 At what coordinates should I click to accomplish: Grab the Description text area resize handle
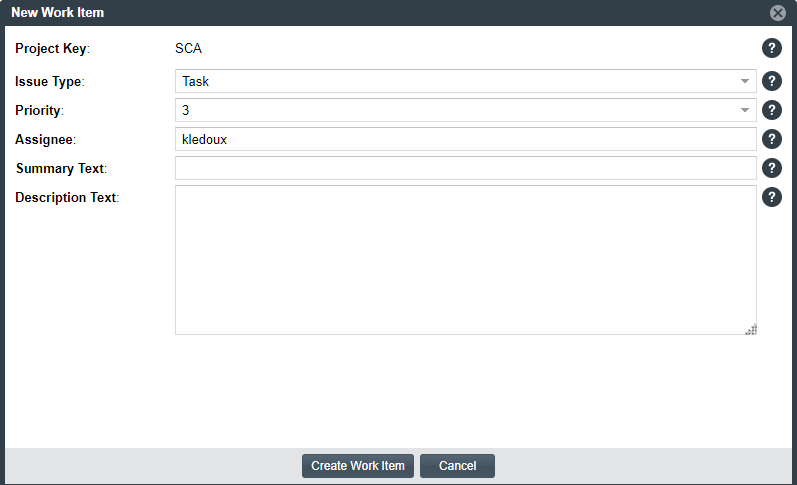coord(750,329)
